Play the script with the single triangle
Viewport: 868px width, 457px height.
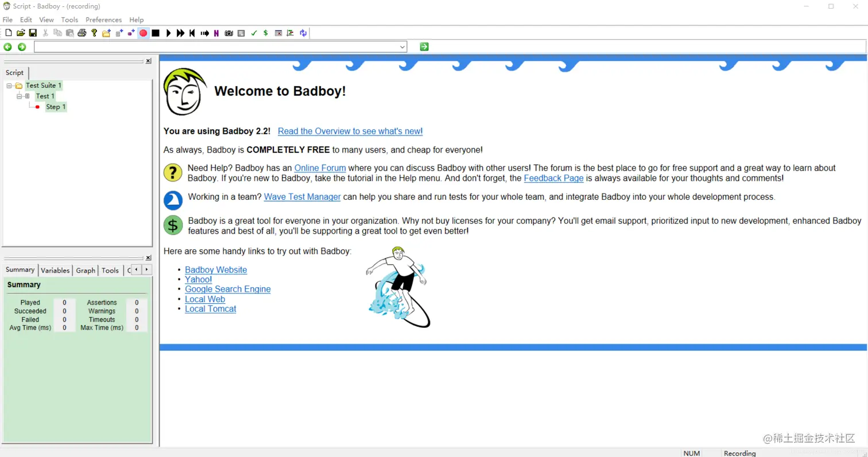[x=169, y=33]
